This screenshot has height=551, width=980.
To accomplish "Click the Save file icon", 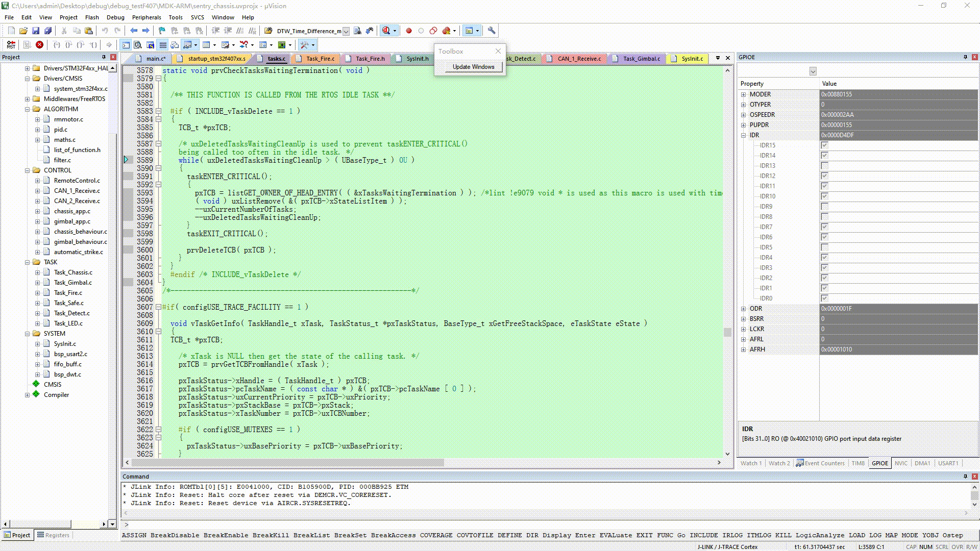I will tap(36, 31).
